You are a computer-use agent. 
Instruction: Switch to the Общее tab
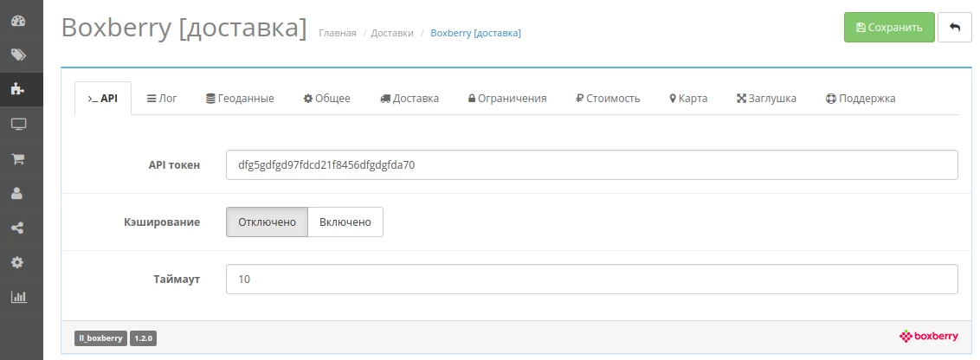click(327, 98)
